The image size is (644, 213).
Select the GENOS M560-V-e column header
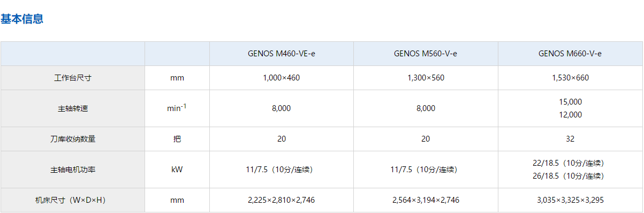426,54
